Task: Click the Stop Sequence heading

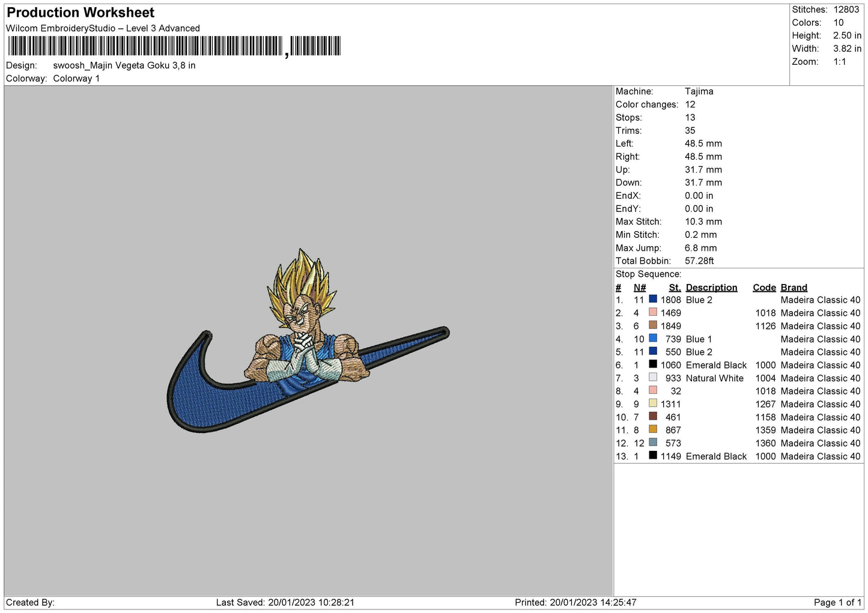Action: pyautogui.click(x=648, y=274)
